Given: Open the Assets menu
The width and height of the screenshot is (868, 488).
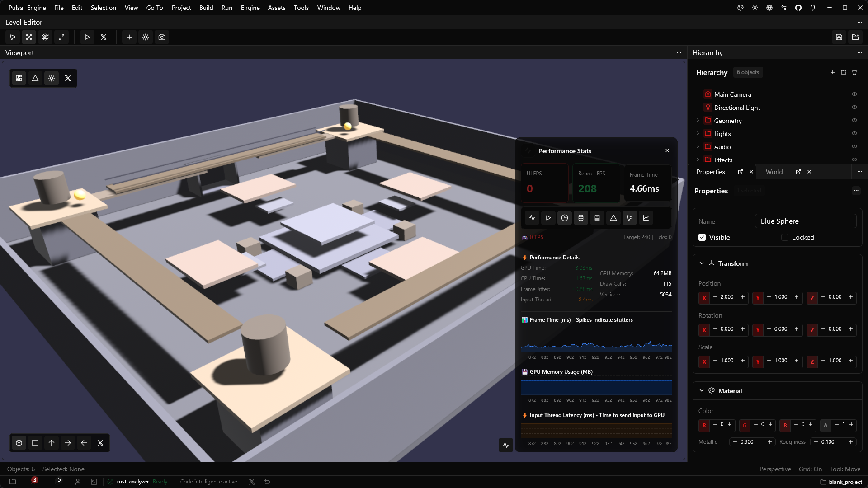Looking at the screenshot, I should 276,8.
